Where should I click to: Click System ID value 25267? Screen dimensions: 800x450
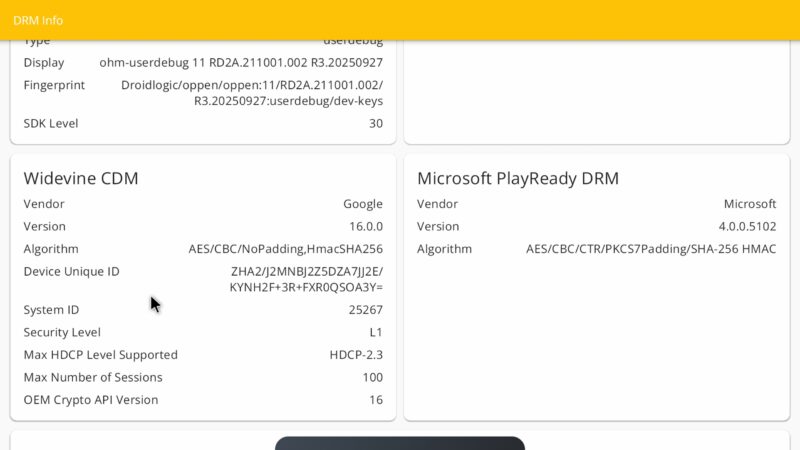[366, 310]
